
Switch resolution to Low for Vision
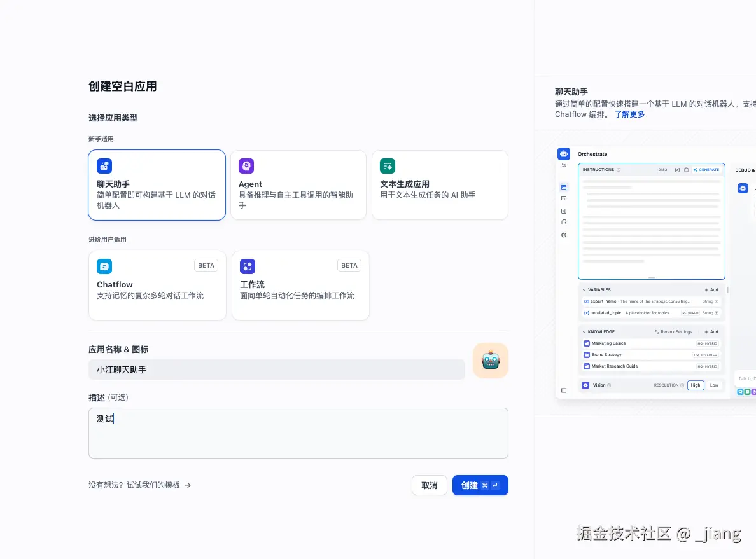point(713,385)
